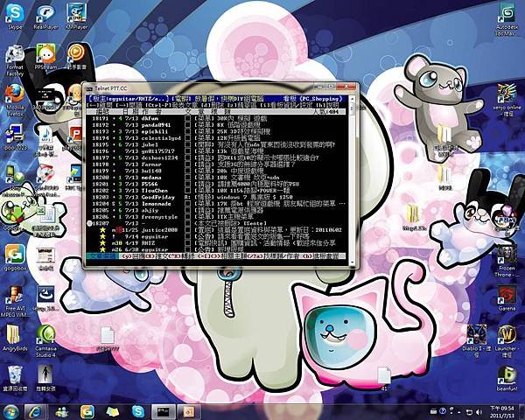Open the Free AVI MPEG WM converter icon
Screen dimensions: 525x420
[x=15, y=301]
